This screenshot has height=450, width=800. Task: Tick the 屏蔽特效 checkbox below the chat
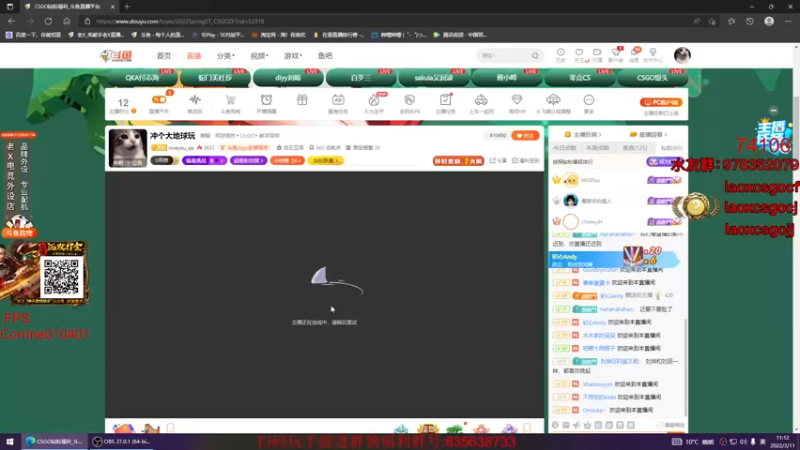[x=660, y=425]
